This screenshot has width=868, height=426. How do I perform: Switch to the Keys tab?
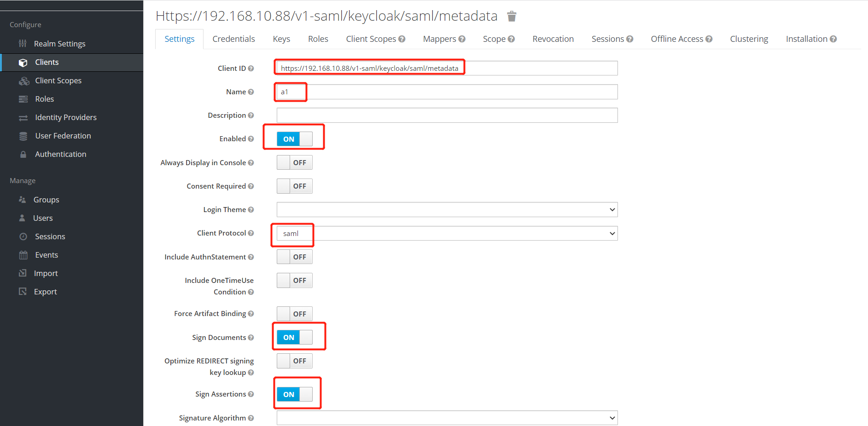click(281, 39)
